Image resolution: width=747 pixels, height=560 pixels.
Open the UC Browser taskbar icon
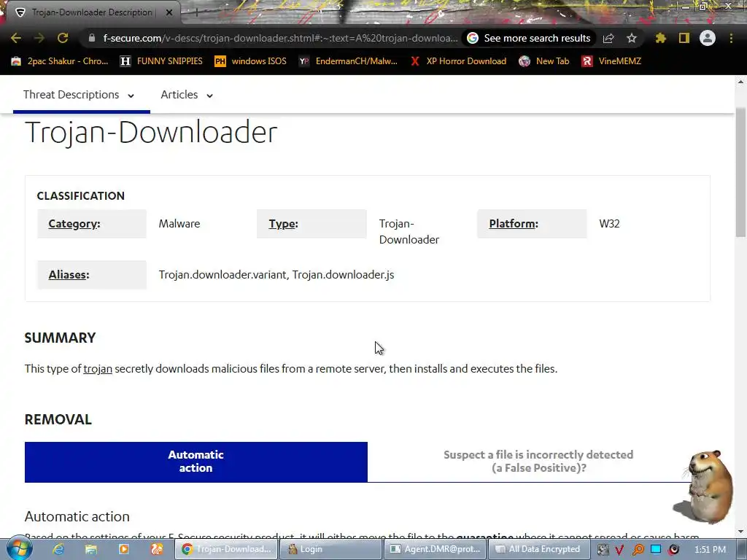tap(157, 549)
